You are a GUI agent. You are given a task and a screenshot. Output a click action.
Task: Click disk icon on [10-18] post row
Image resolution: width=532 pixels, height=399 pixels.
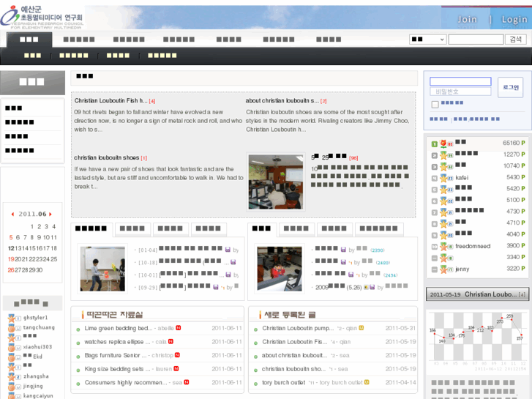pyautogui.click(x=233, y=262)
